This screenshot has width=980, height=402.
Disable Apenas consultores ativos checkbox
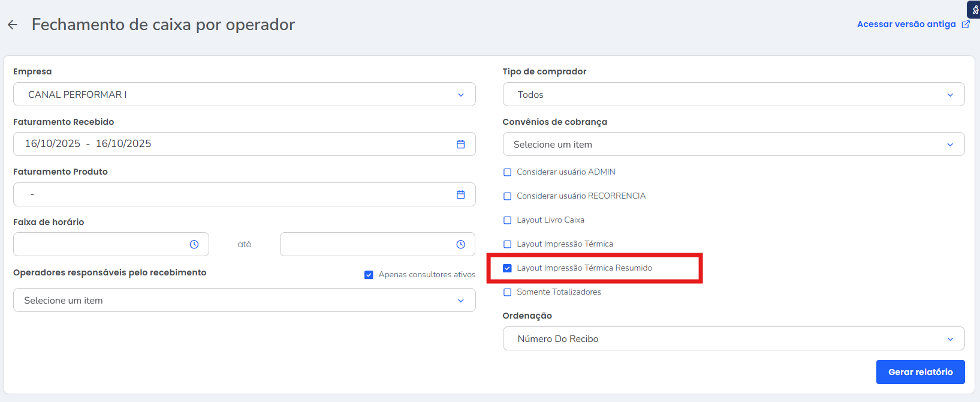coord(369,275)
